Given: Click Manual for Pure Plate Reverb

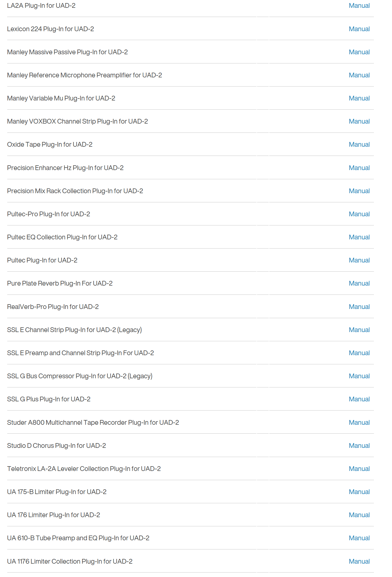Looking at the screenshot, I should click(x=359, y=283).
